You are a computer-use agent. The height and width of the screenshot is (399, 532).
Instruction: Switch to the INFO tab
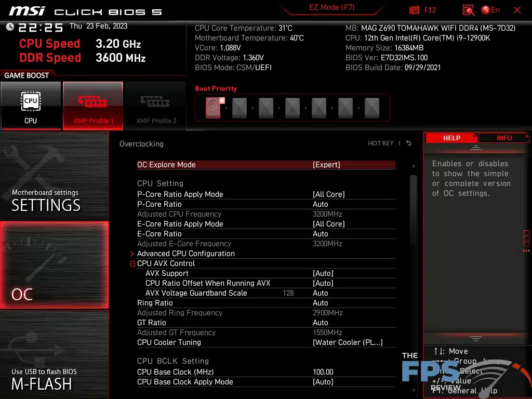point(504,138)
